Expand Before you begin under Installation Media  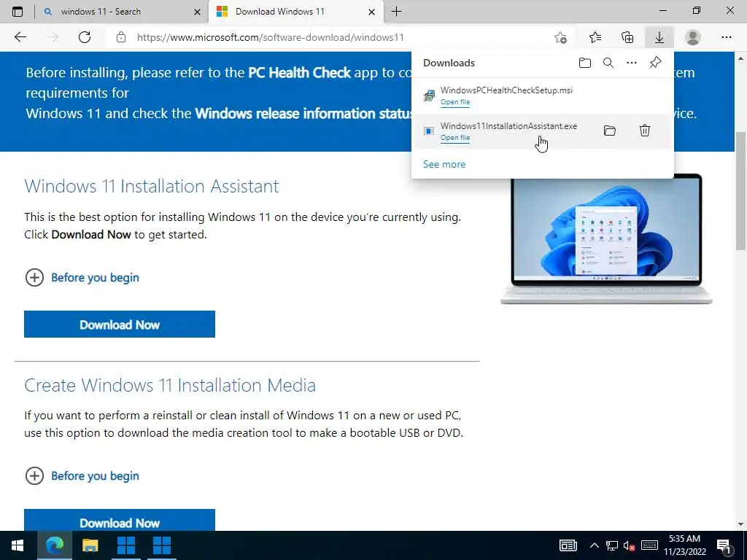tap(82, 475)
